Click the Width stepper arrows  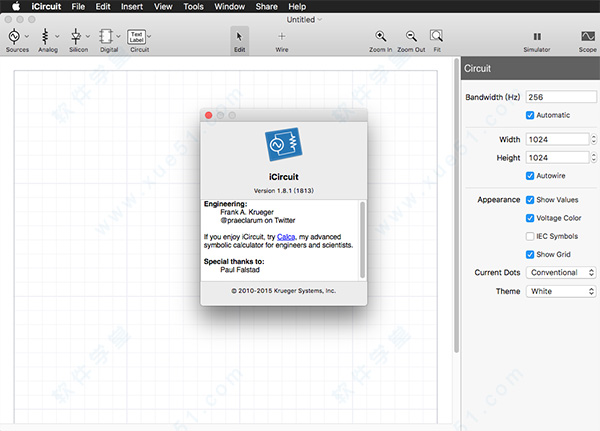click(x=593, y=139)
